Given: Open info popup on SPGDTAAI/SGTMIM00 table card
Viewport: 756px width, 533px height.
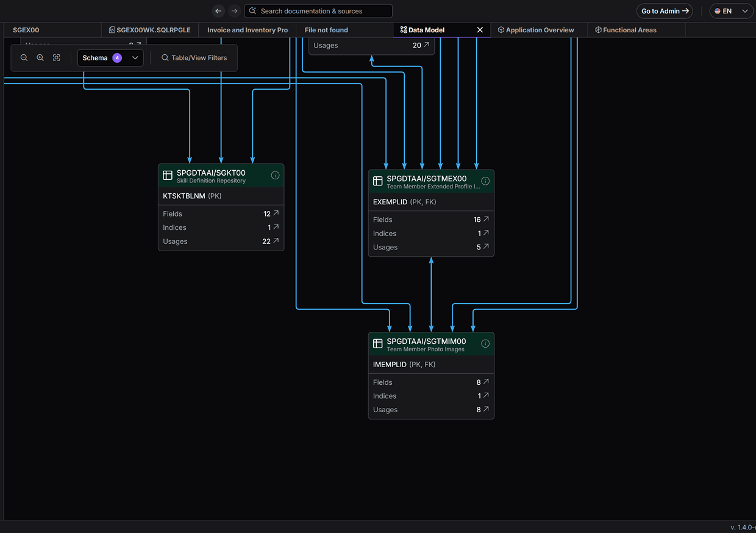Looking at the screenshot, I should (x=485, y=343).
